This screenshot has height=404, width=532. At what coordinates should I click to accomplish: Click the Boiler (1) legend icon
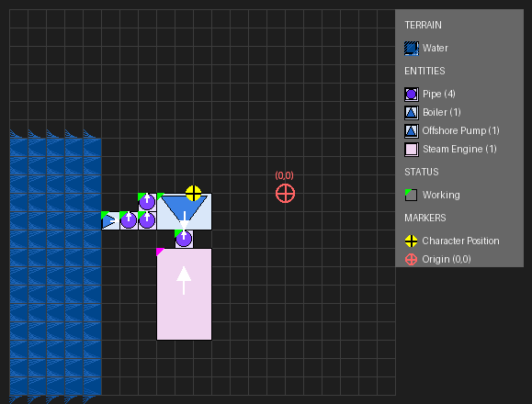(x=412, y=113)
